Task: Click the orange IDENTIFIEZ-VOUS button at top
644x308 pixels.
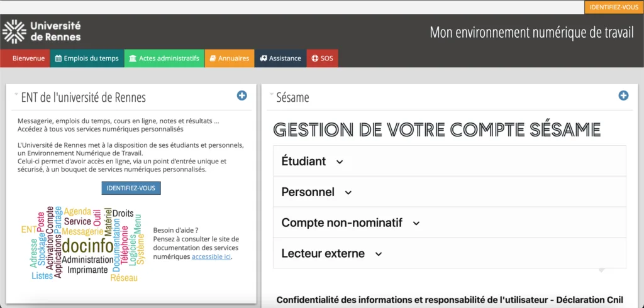Action: [614, 8]
